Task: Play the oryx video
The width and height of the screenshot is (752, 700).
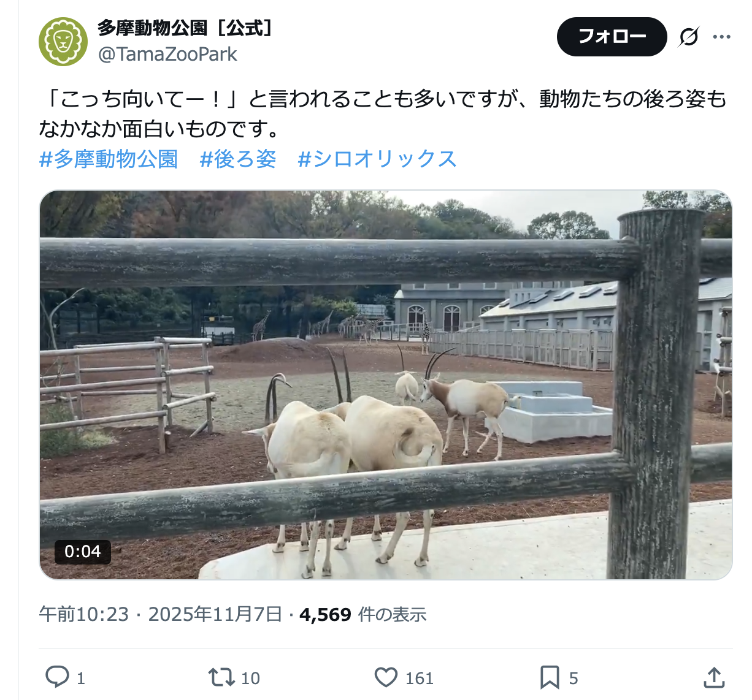Action: [386, 385]
